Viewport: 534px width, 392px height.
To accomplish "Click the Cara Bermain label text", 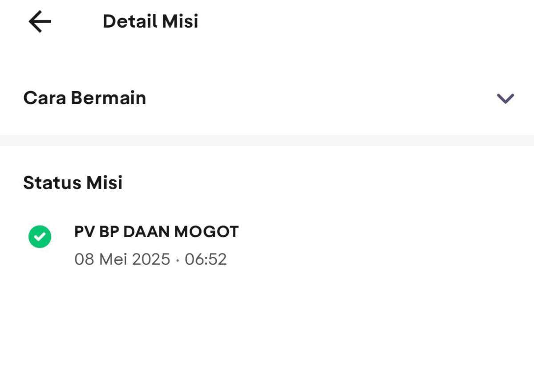I will coord(85,98).
